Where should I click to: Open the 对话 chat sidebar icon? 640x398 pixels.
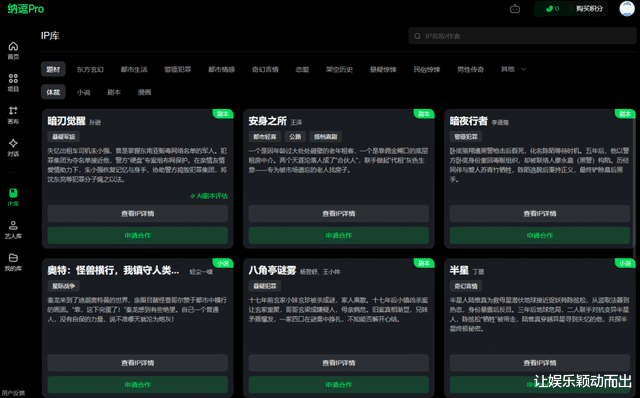(13, 147)
